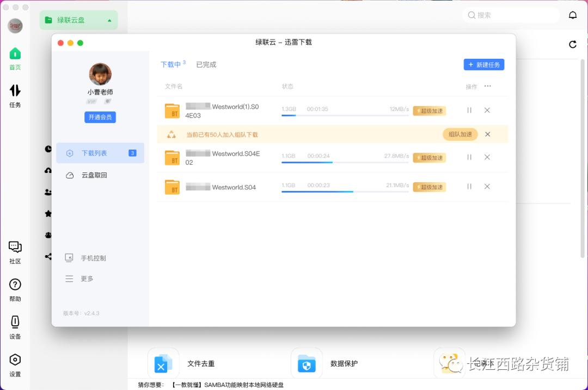588x390 pixels.
Task: Open 手机控制 phone control option
Action: point(93,258)
